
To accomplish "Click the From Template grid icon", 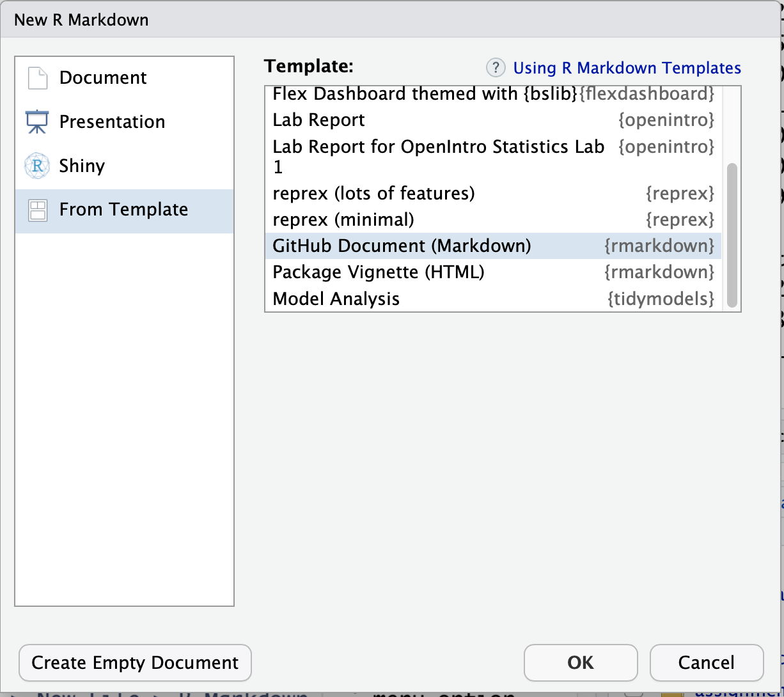I will point(37,209).
